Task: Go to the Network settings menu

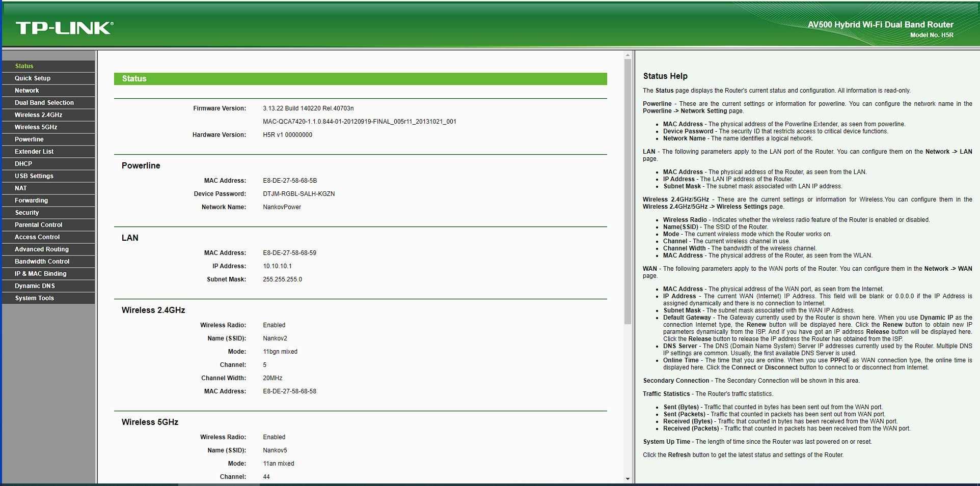Action: coord(48,91)
